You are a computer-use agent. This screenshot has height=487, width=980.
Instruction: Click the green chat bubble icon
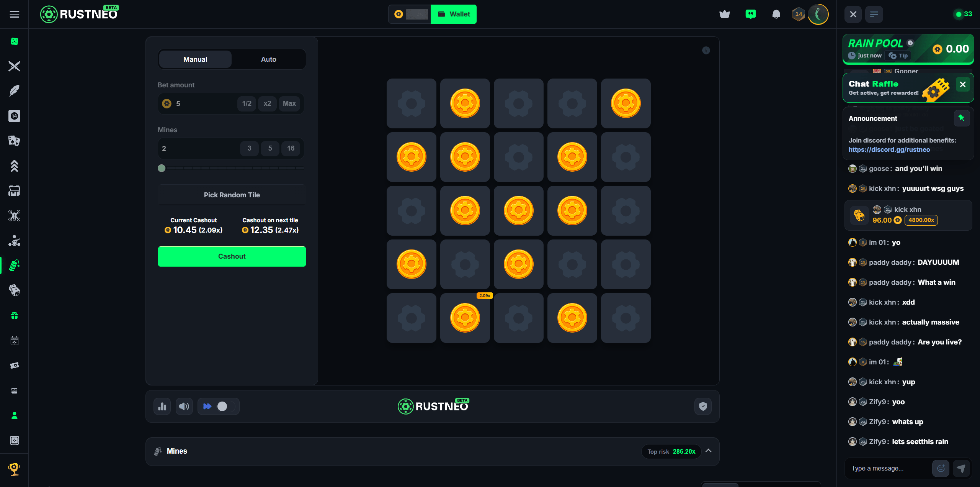pyautogui.click(x=751, y=15)
